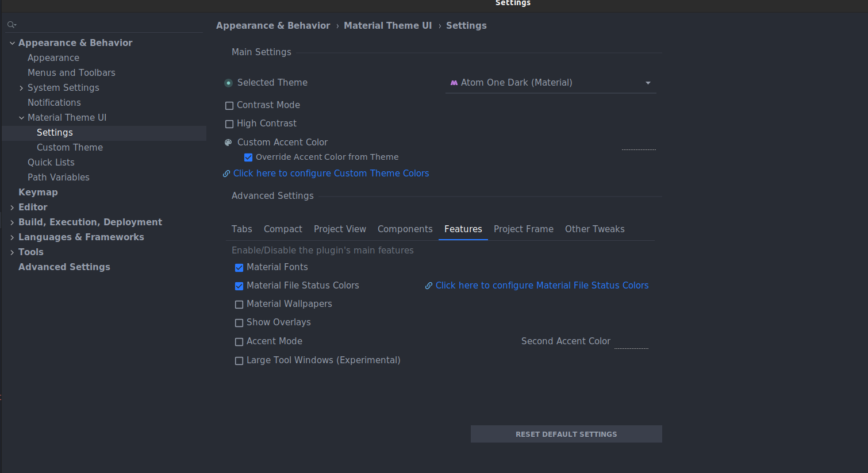
Task: Click the Selected Theme indicator icon
Action: pos(228,83)
